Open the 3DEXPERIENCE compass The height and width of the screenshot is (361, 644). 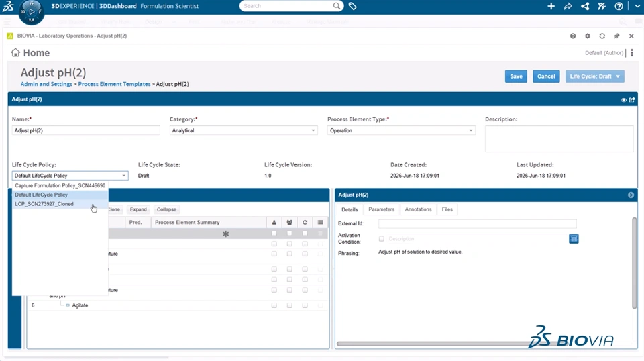point(32,11)
